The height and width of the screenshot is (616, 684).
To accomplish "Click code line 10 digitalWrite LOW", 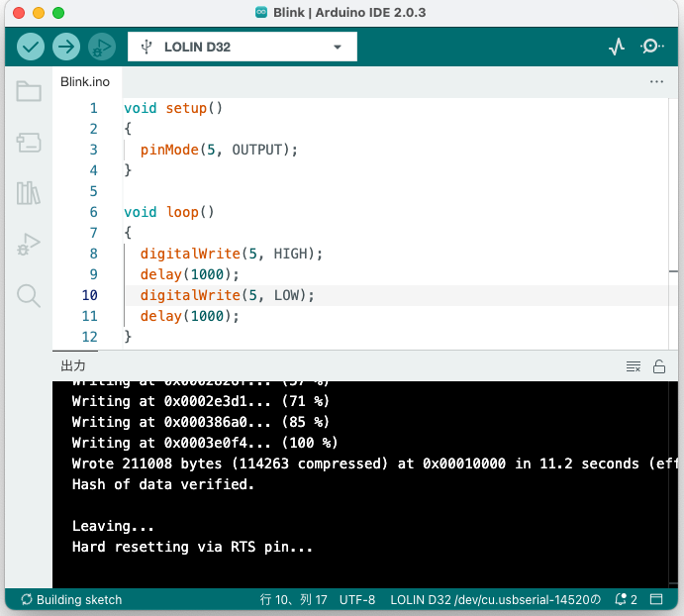I will coord(227,295).
